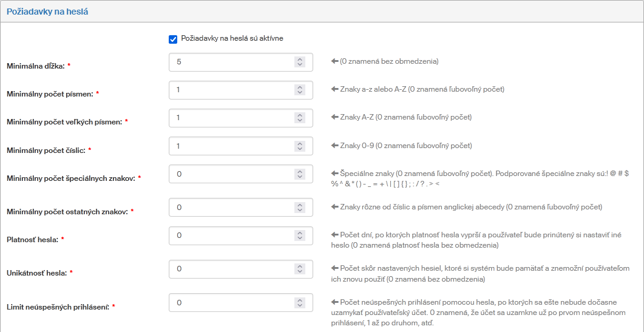Screen dimensions: 644x332
Task: Click the spinner arrows of Minimálna dĺžka
Action: point(299,62)
